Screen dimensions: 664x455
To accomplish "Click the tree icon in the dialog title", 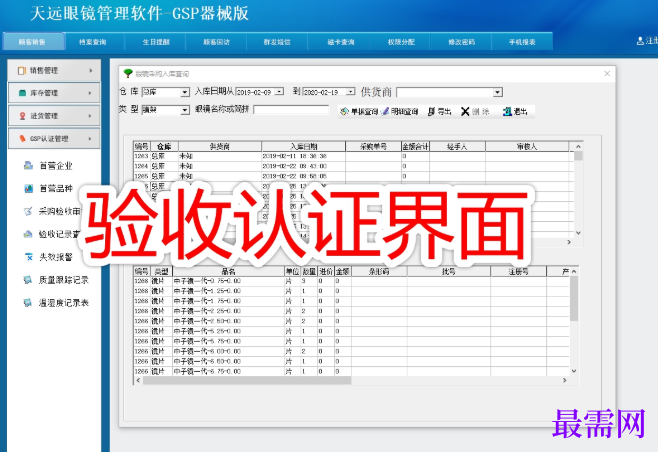I will click(x=128, y=73).
